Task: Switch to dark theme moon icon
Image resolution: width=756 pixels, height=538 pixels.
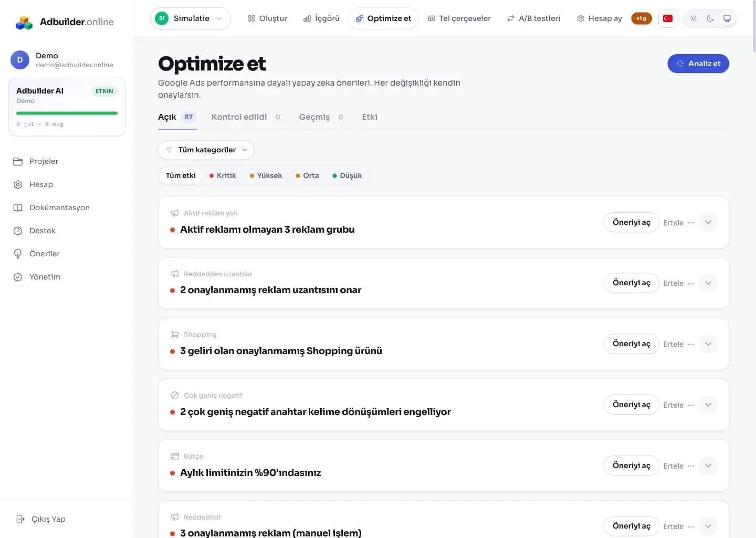Action: (x=710, y=18)
